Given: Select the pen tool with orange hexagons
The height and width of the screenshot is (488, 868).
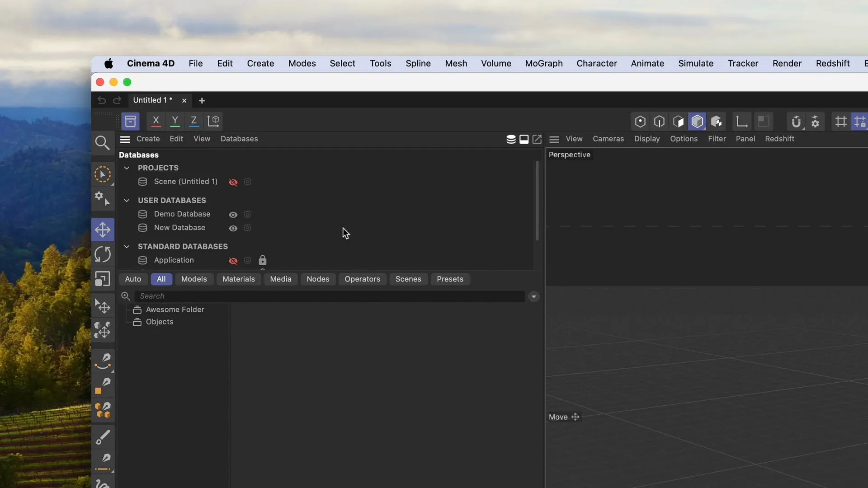Looking at the screenshot, I should [103, 410].
